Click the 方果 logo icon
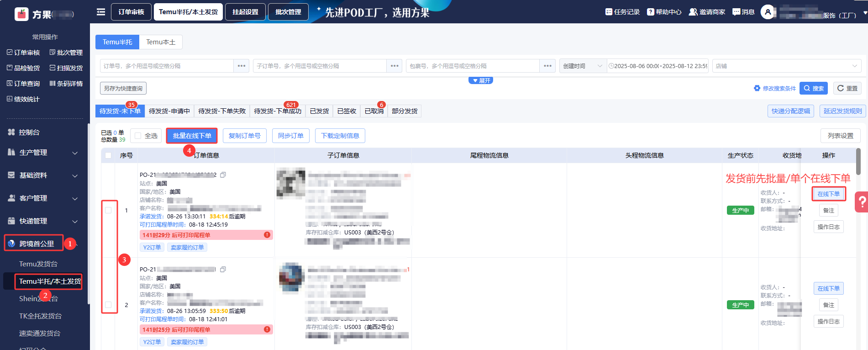The image size is (868, 350). coord(21,14)
